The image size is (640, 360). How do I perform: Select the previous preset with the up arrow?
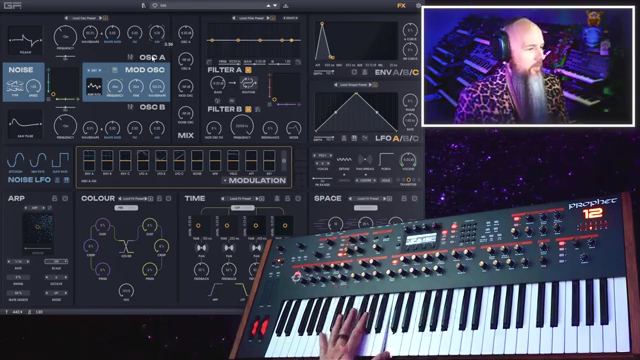268,6
